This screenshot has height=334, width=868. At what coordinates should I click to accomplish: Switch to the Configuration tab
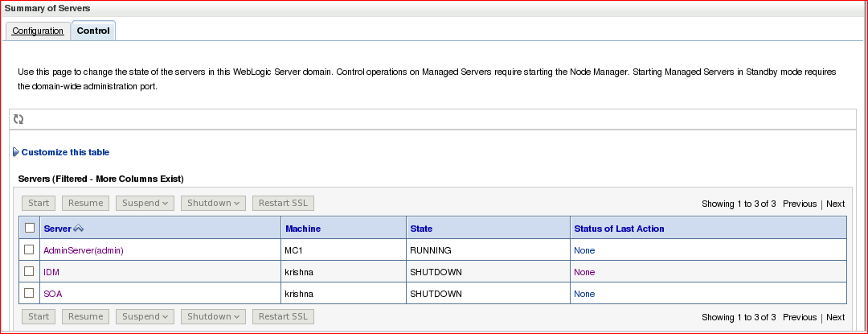tap(39, 31)
